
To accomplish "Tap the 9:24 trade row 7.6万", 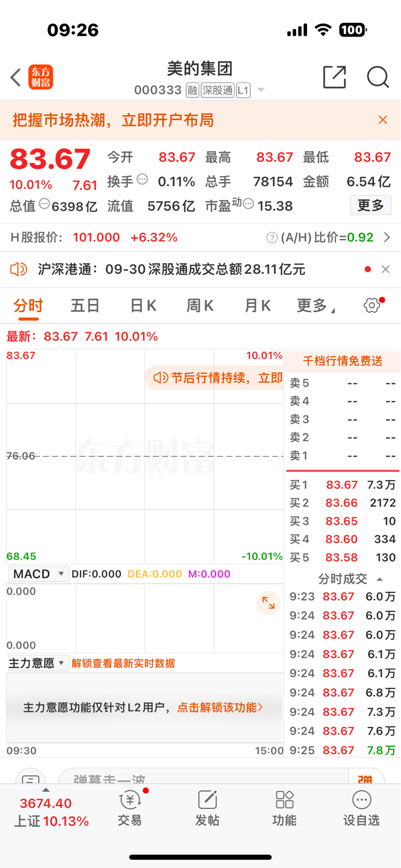I will (x=343, y=731).
